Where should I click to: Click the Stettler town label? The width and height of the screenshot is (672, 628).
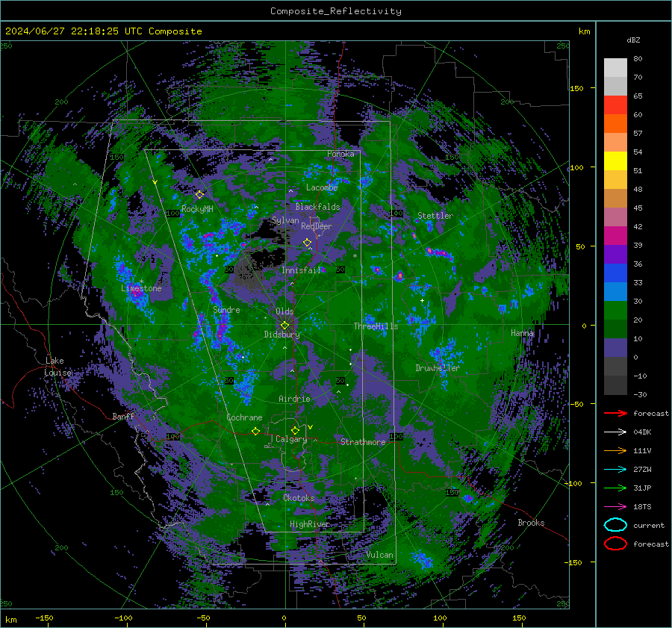(x=435, y=216)
